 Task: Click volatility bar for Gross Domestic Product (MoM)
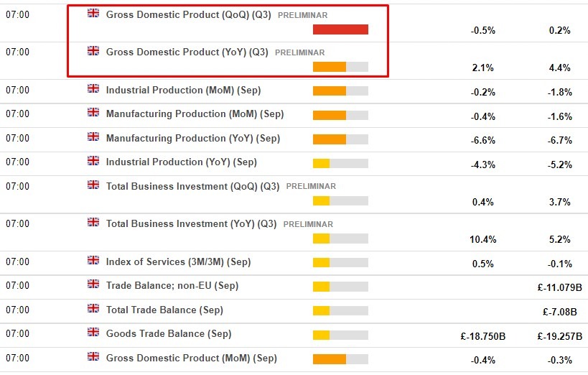(340, 359)
